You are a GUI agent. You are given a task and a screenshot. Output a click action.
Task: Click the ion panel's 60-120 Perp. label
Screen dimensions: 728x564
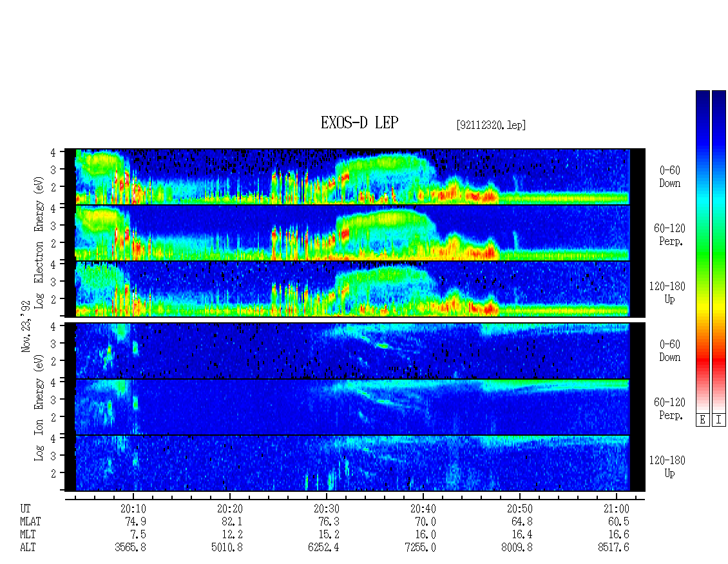[x=669, y=409]
